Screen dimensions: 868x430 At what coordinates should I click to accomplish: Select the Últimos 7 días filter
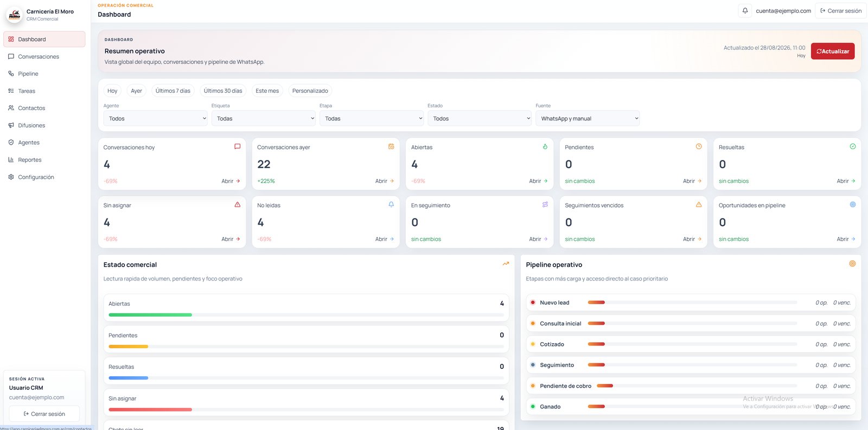pos(173,91)
